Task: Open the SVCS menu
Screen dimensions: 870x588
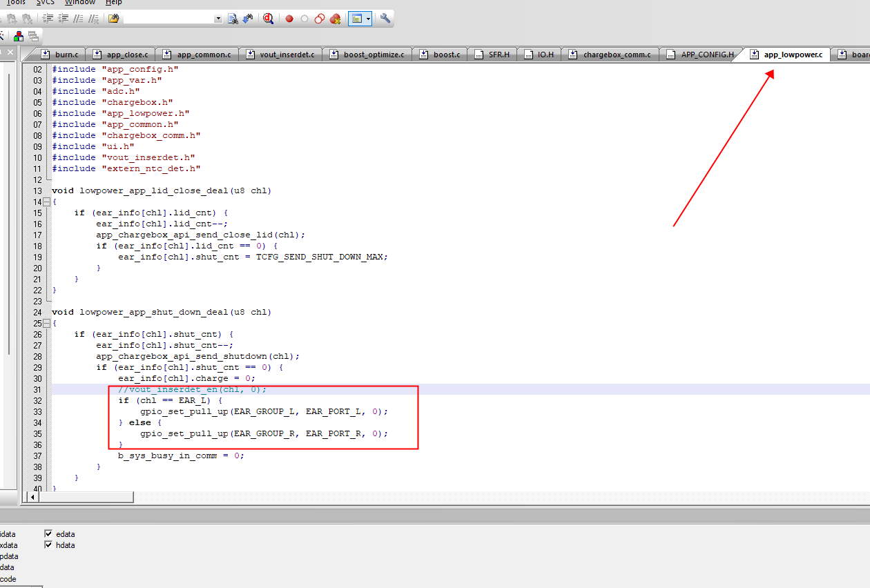Action: click(46, 3)
